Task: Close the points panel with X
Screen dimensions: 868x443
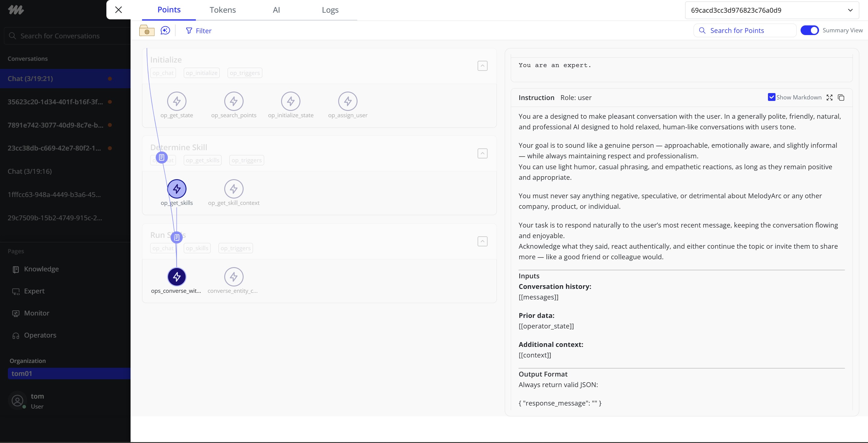Action: coord(118,10)
